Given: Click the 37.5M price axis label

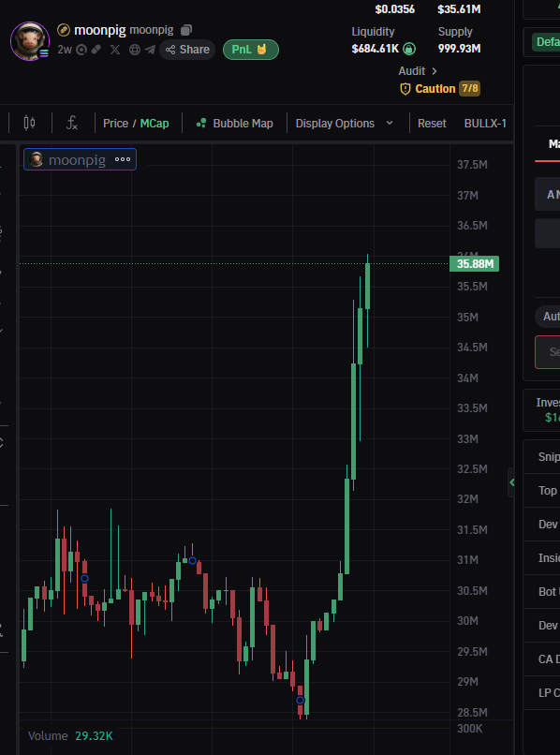Looking at the screenshot, I should [472, 165].
